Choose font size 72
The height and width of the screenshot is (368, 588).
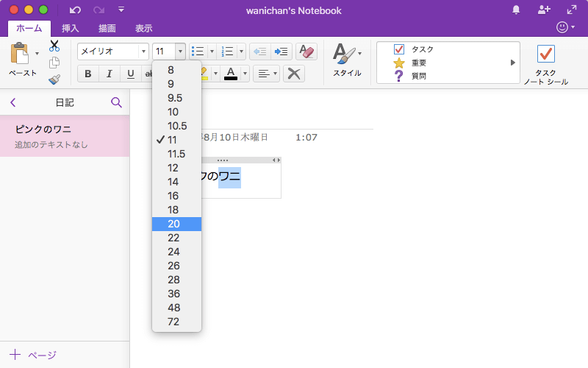point(176,322)
